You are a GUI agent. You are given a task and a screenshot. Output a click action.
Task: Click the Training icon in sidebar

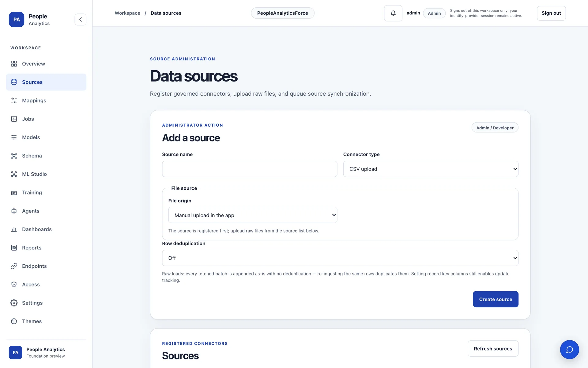(14, 193)
